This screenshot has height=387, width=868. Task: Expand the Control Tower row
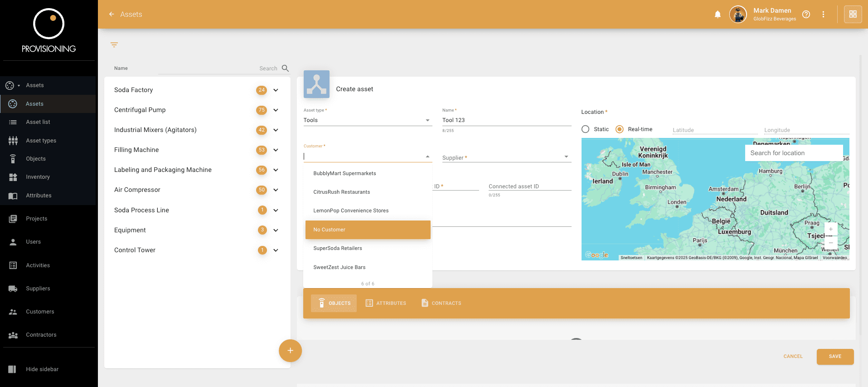coord(276,250)
